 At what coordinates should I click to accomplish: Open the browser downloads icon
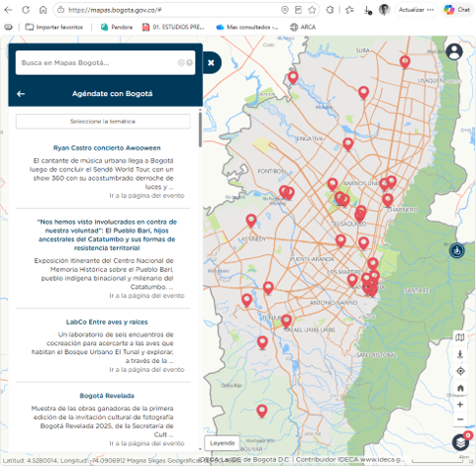click(367, 10)
